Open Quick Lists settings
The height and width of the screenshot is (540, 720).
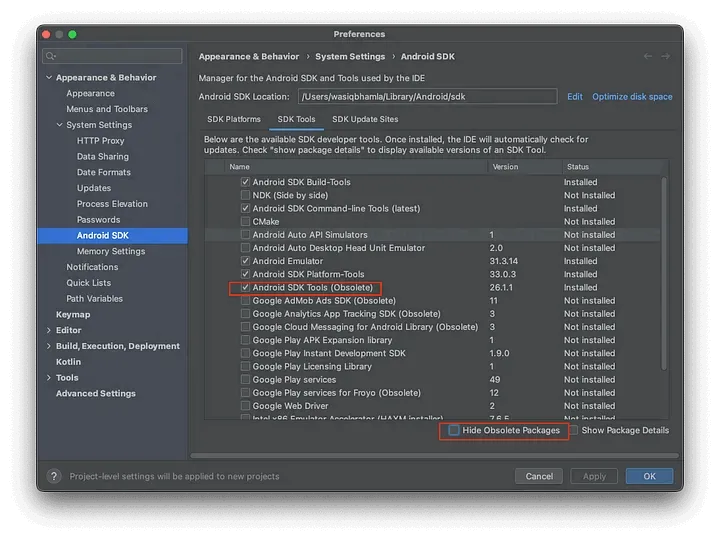pos(89,283)
